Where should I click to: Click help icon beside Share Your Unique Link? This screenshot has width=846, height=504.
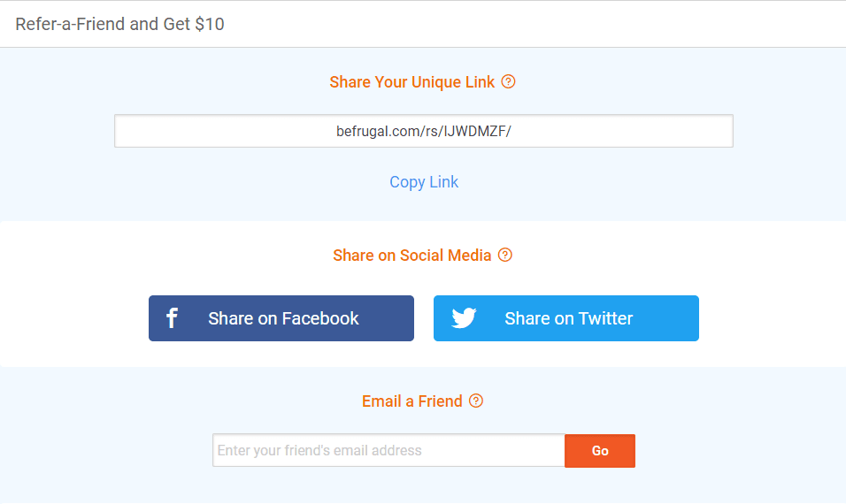(x=508, y=81)
